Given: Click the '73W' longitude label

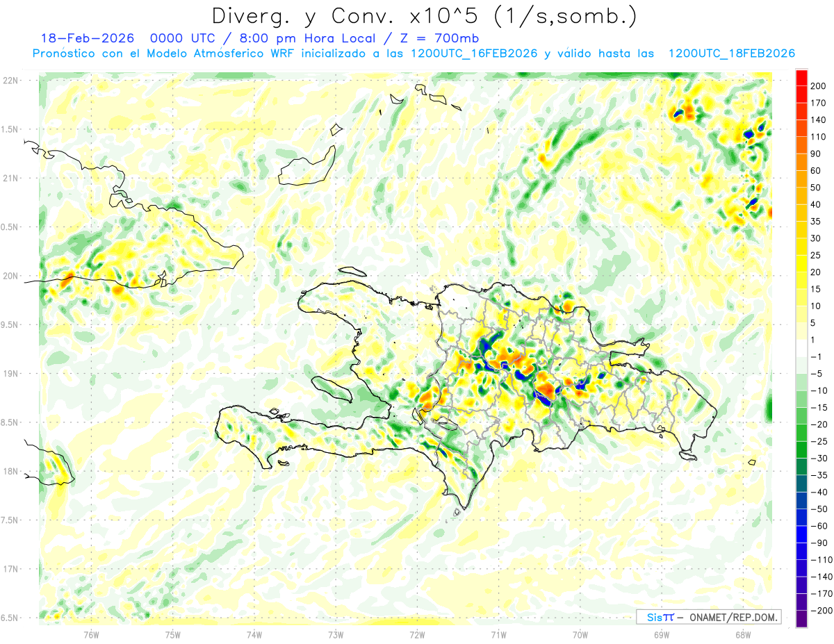Looking at the screenshot, I should coord(336,634).
